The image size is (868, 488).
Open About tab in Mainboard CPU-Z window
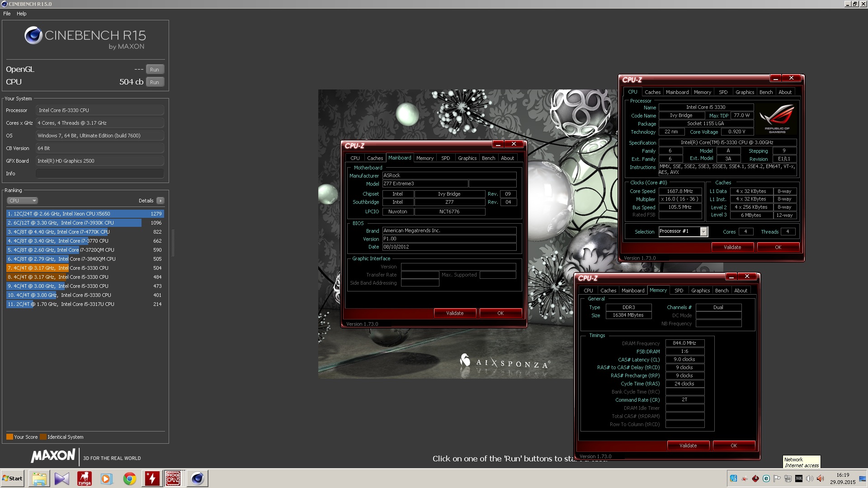click(x=508, y=158)
